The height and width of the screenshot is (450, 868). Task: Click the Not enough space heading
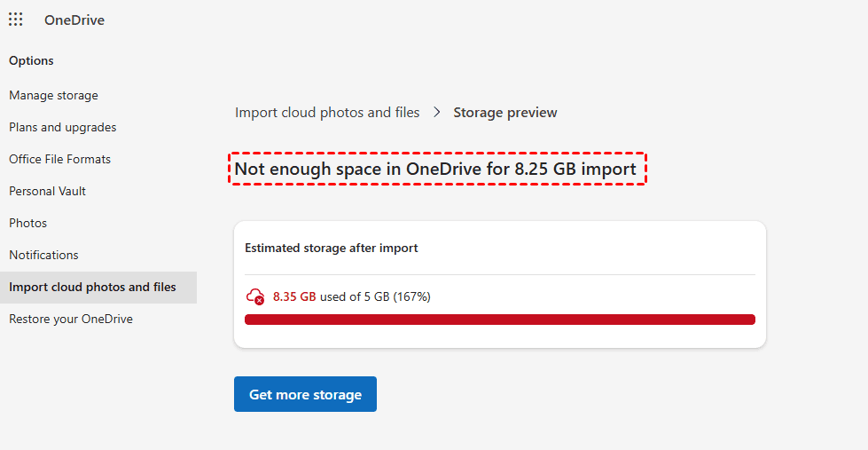[x=435, y=169]
